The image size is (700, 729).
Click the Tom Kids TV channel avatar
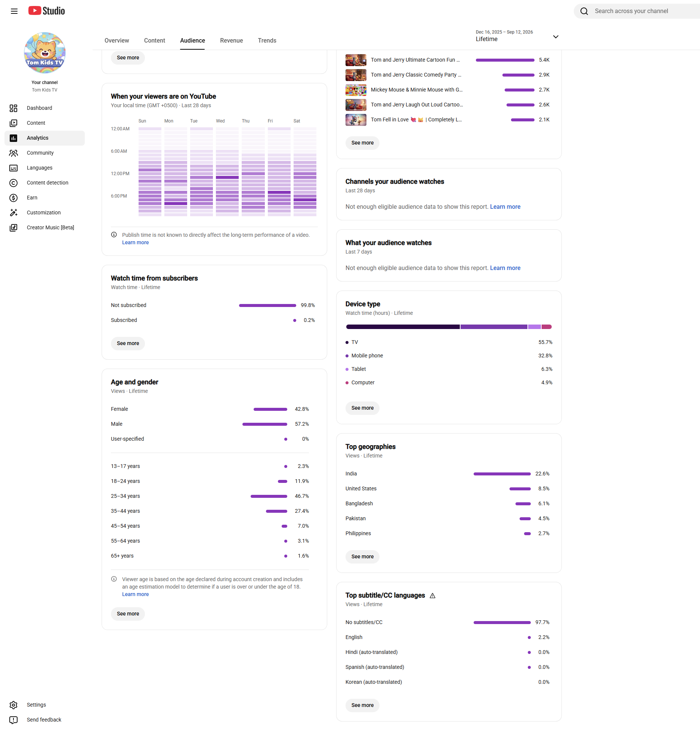coord(45,53)
